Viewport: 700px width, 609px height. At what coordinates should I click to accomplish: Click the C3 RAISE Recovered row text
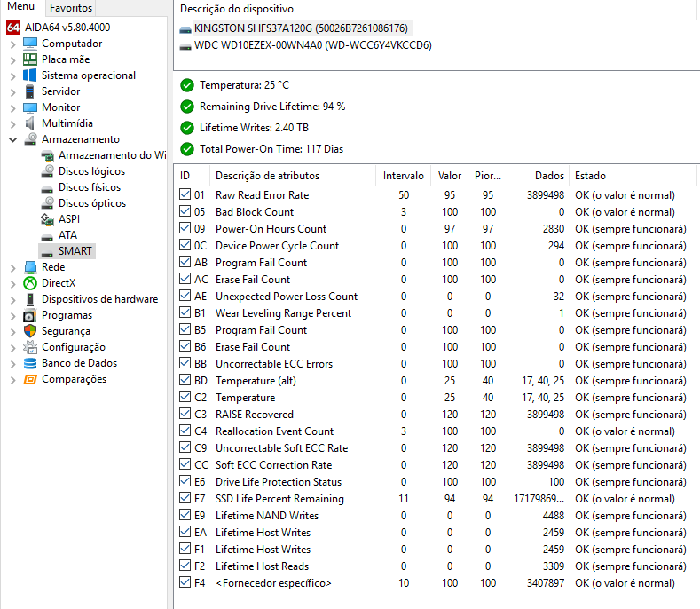[255, 415]
